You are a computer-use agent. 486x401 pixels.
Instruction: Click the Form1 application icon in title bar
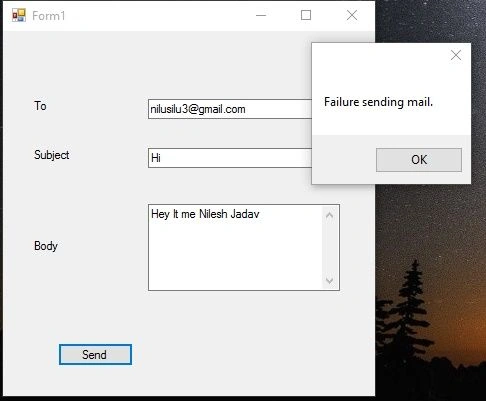(x=19, y=15)
